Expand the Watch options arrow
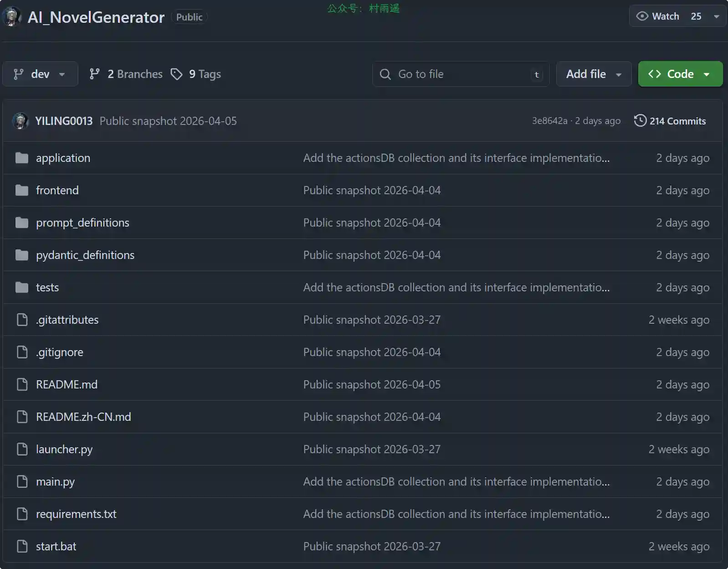Image resolution: width=728 pixels, height=569 pixels. (716, 16)
